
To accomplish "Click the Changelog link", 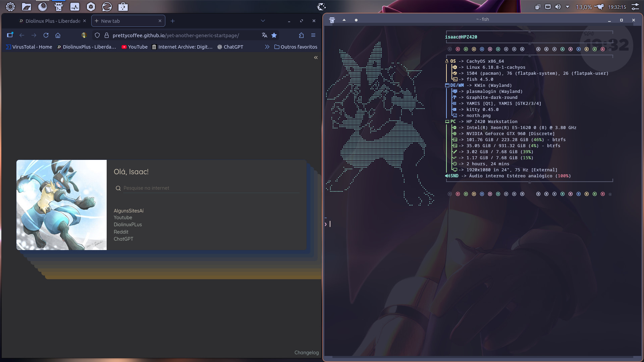I will [306, 353].
